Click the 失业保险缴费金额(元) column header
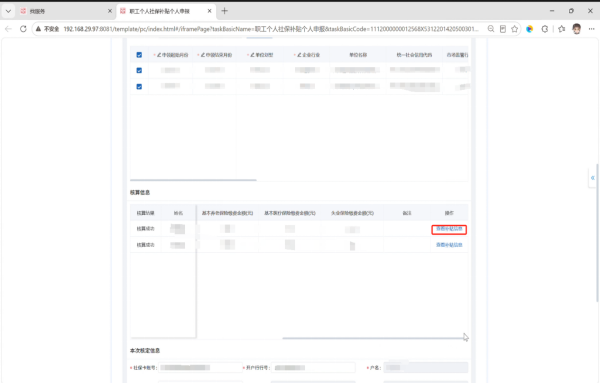 click(352, 213)
